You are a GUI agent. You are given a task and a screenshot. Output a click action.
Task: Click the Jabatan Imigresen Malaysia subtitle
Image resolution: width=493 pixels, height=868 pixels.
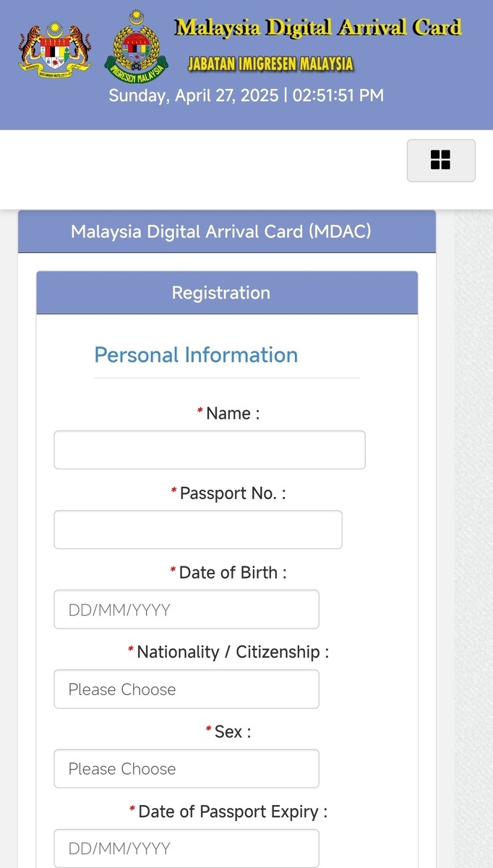[x=270, y=64]
